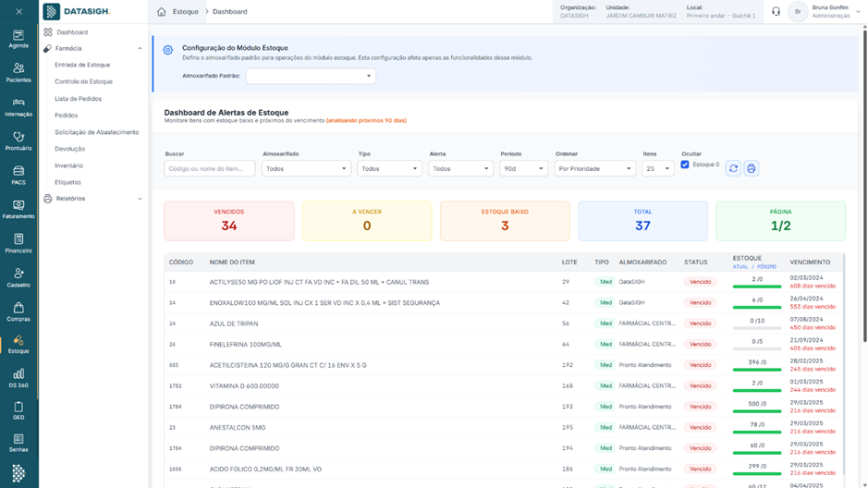Viewport: 868px width, 488px height.
Task: Click the Vencidos summary card
Action: tap(229, 221)
